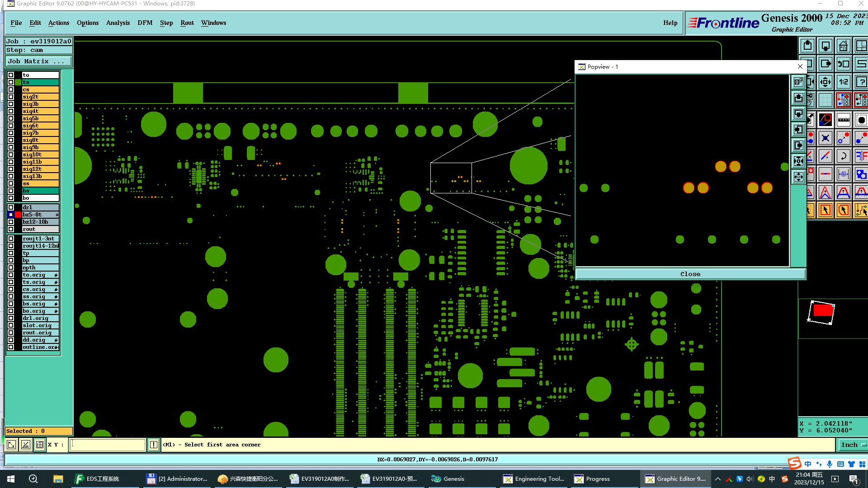This screenshot has width=868, height=488.
Task: Open the Job Matrix selector
Action: pos(38,61)
